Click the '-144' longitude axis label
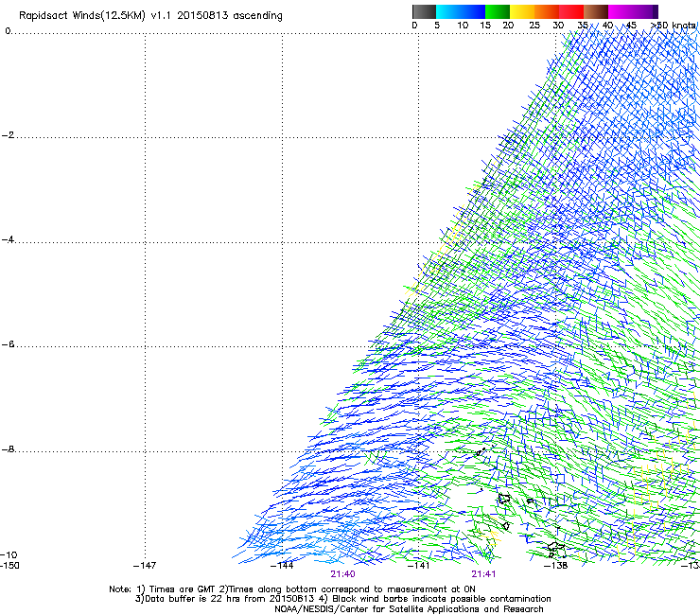The height and width of the screenshot is (615, 700). coord(282,566)
